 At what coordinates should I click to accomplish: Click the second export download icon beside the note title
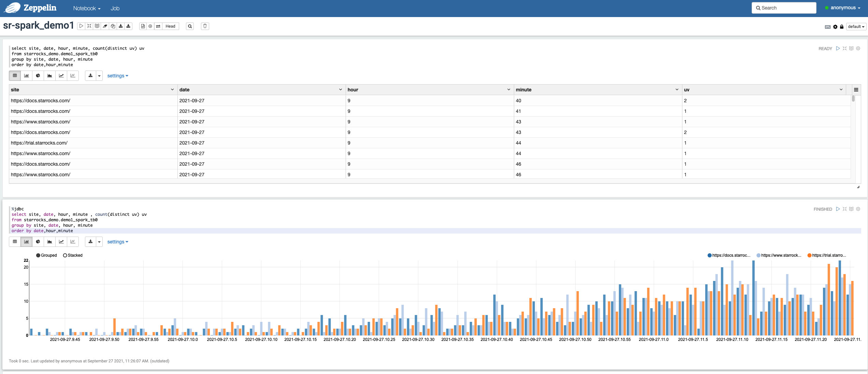point(128,26)
